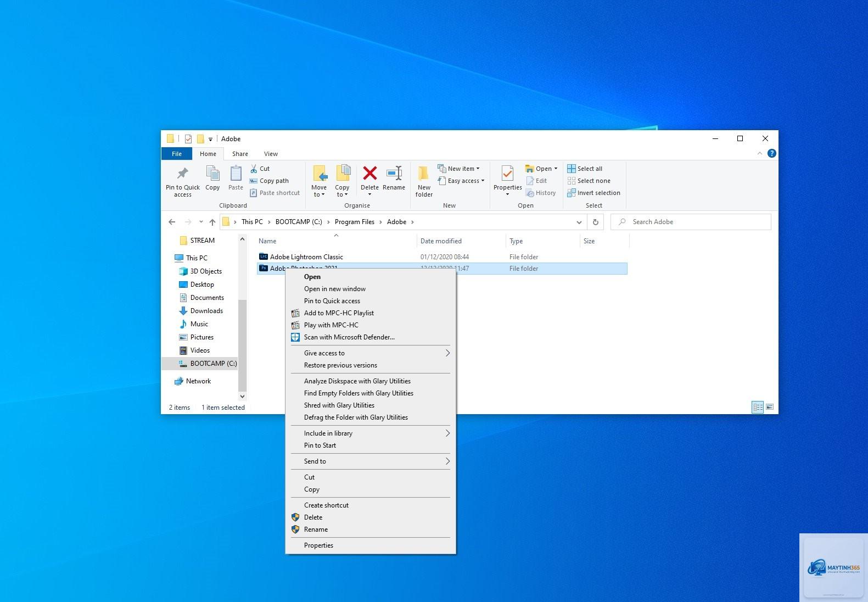This screenshot has width=868, height=602.
Task: Switch to Details view layout
Action: [x=758, y=407]
